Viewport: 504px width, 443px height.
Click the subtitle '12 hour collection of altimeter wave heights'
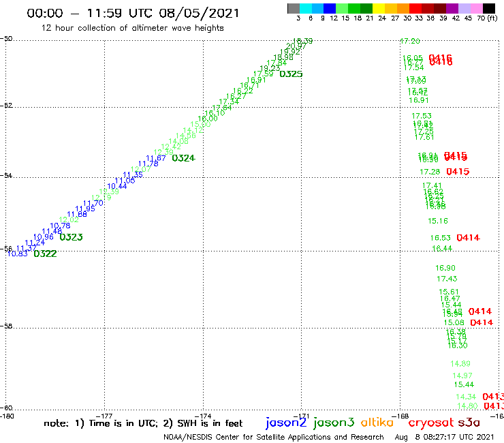coord(132,28)
